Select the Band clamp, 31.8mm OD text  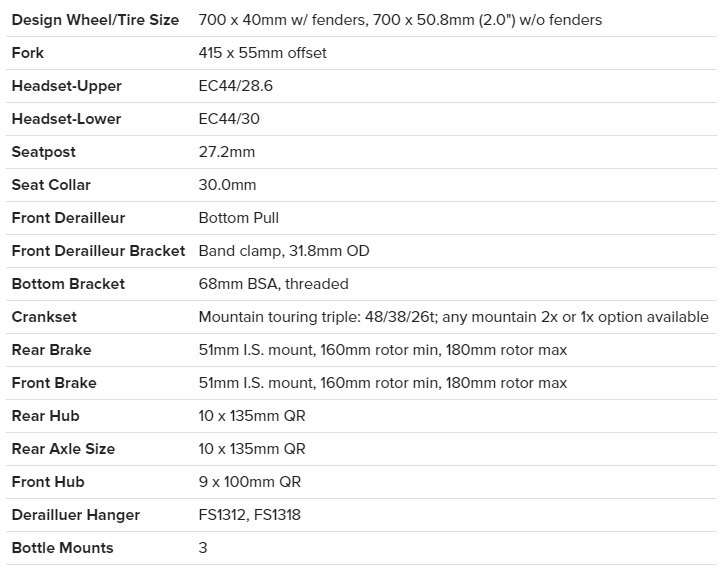284,251
